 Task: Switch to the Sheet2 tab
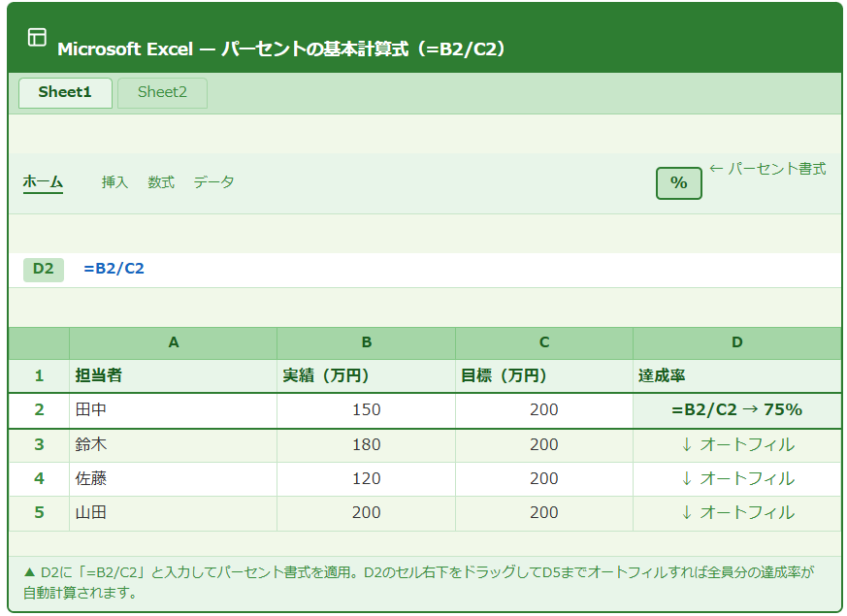click(162, 93)
